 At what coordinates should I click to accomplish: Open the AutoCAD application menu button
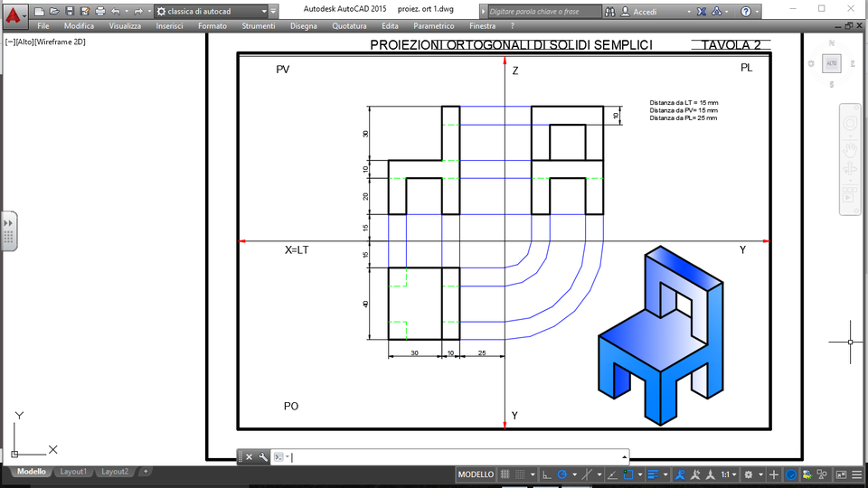[x=14, y=14]
